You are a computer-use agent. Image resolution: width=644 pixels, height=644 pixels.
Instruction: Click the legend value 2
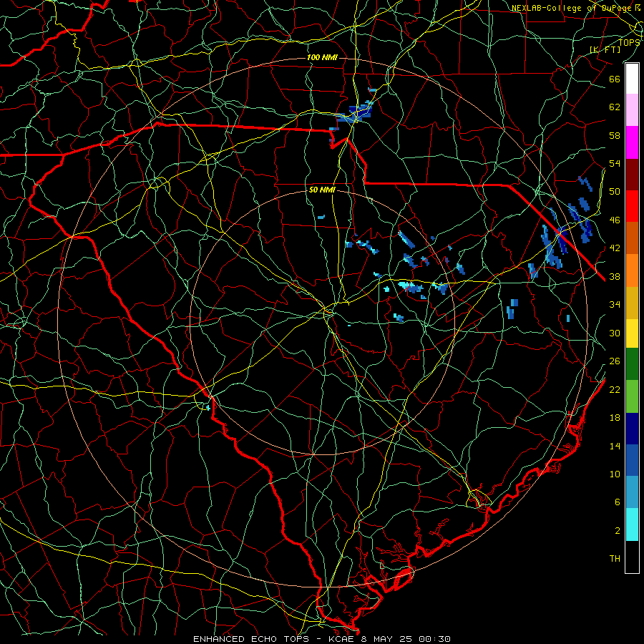pyautogui.click(x=618, y=531)
